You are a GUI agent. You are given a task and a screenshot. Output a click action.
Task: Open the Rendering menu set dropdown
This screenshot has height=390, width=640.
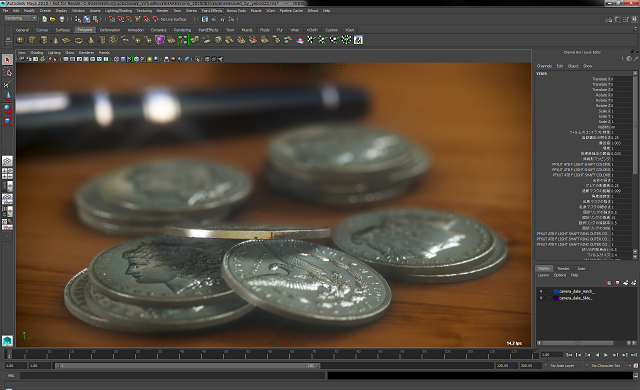click(20, 18)
